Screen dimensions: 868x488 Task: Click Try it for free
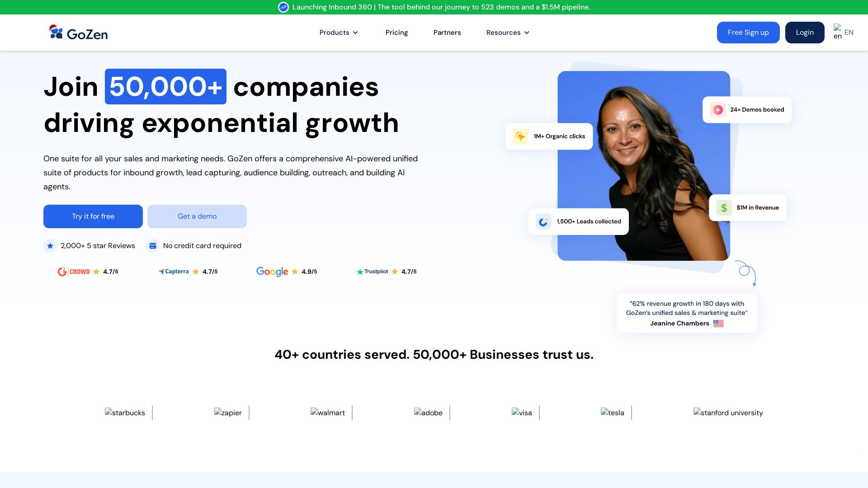(x=93, y=216)
